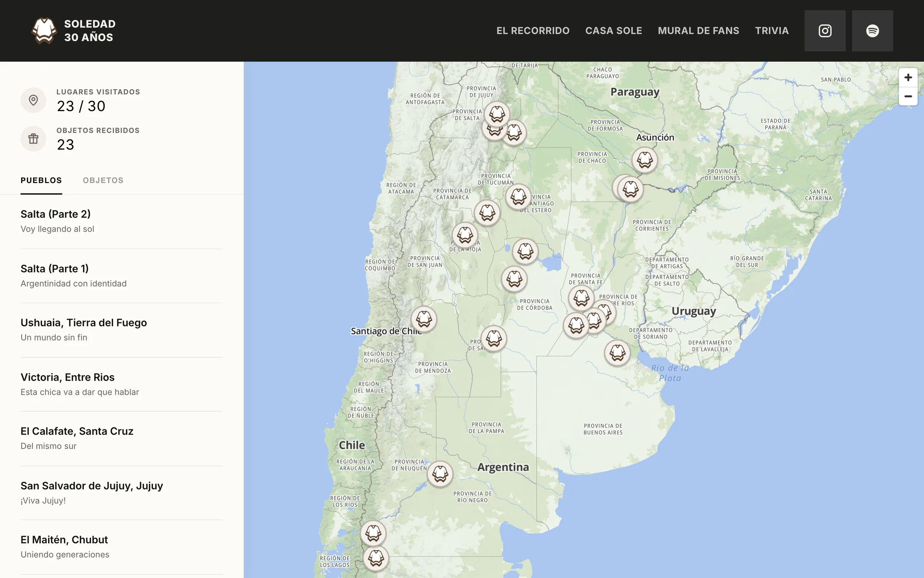Select the poncho marker above Provincia de Córdoba label
This screenshot has width=924, height=578.
(x=514, y=279)
